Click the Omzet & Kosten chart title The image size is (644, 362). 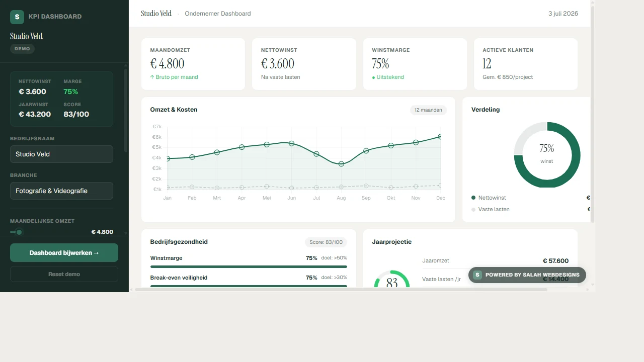click(x=174, y=110)
